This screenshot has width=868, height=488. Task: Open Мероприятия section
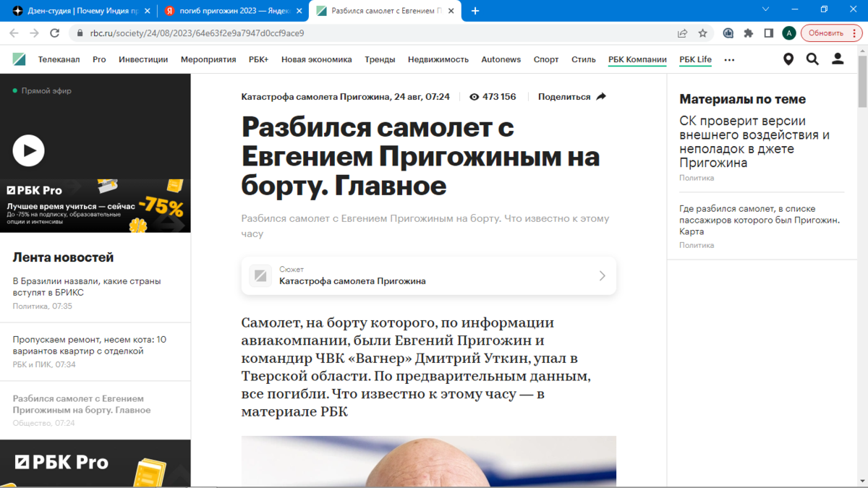(x=208, y=59)
